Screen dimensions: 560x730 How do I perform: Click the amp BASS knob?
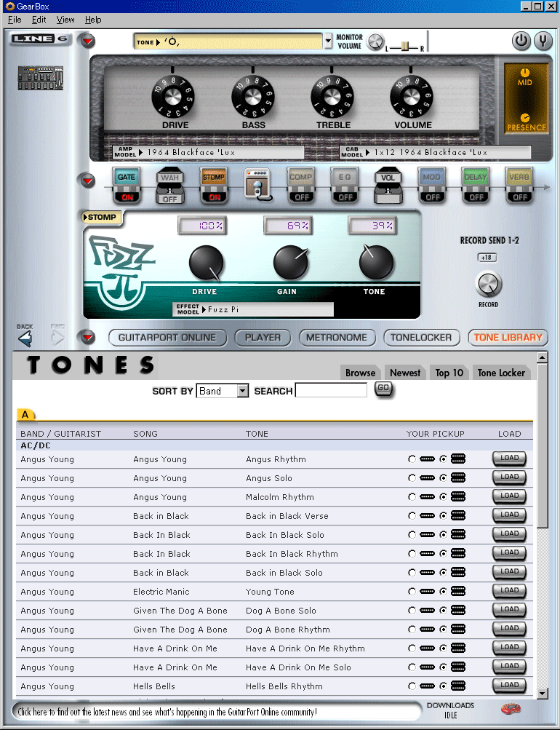(253, 97)
